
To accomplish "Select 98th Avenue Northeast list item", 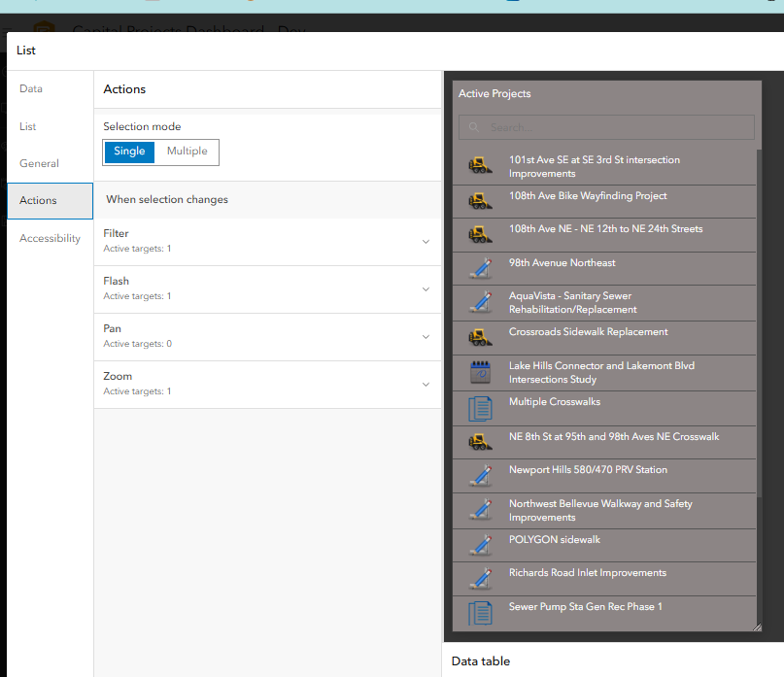I will pos(604,268).
